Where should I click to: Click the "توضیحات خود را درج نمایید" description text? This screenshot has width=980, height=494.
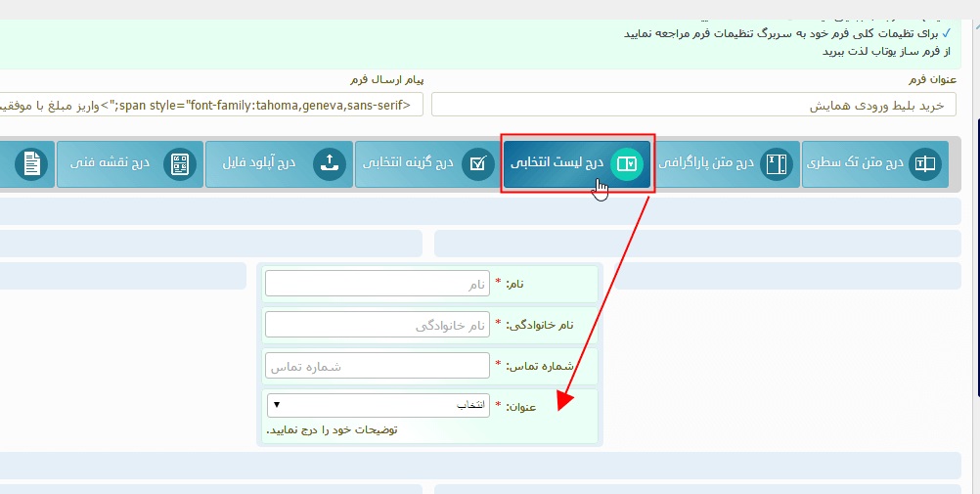coord(332,429)
